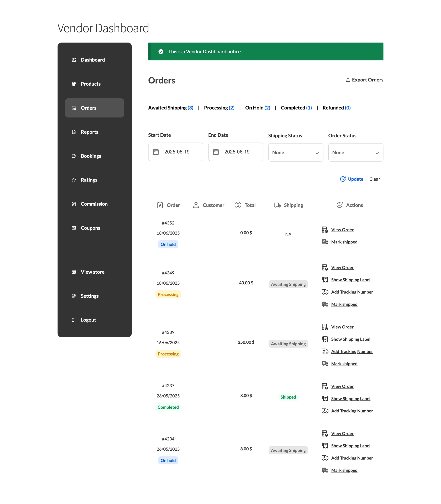Image resolution: width=441 pixels, height=504 pixels.
Task: Expand the Shipping Status dropdown
Action: 296,152
